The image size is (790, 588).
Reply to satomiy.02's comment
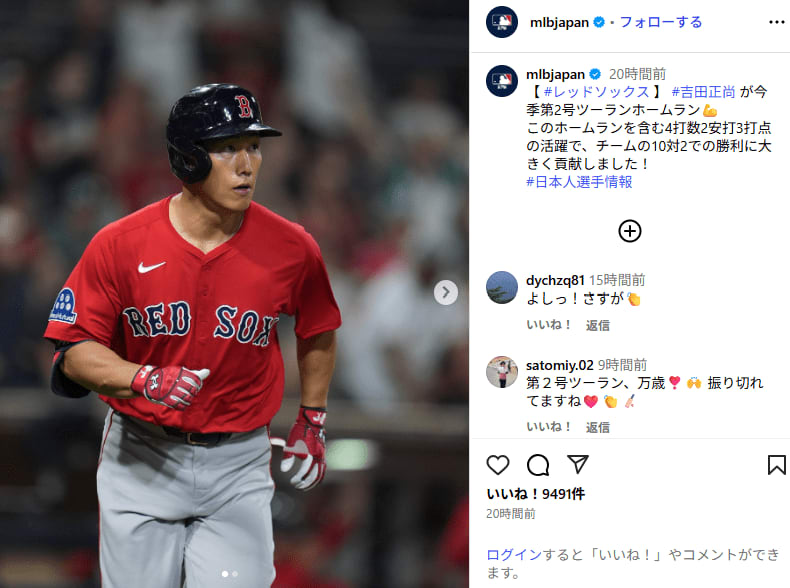pos(598,427)
